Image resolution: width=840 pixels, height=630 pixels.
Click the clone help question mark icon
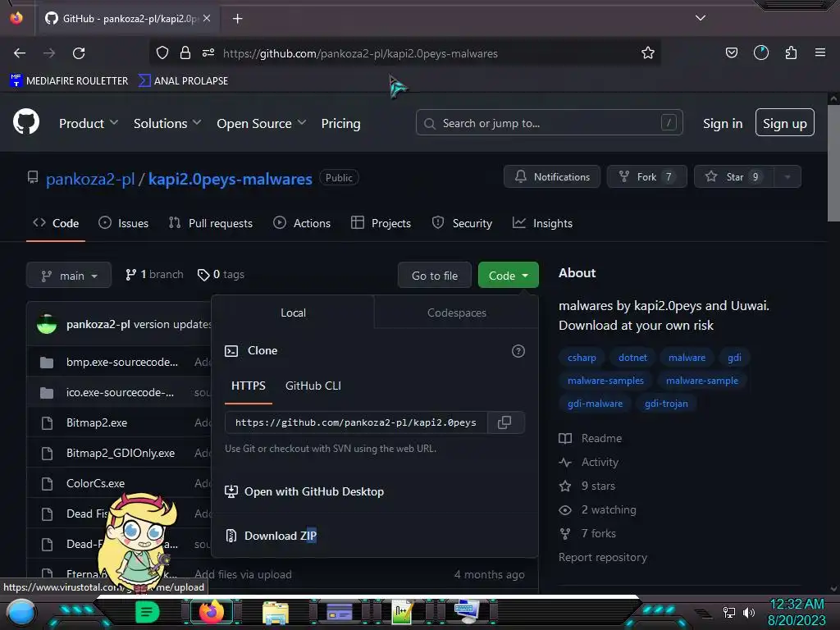518,351
